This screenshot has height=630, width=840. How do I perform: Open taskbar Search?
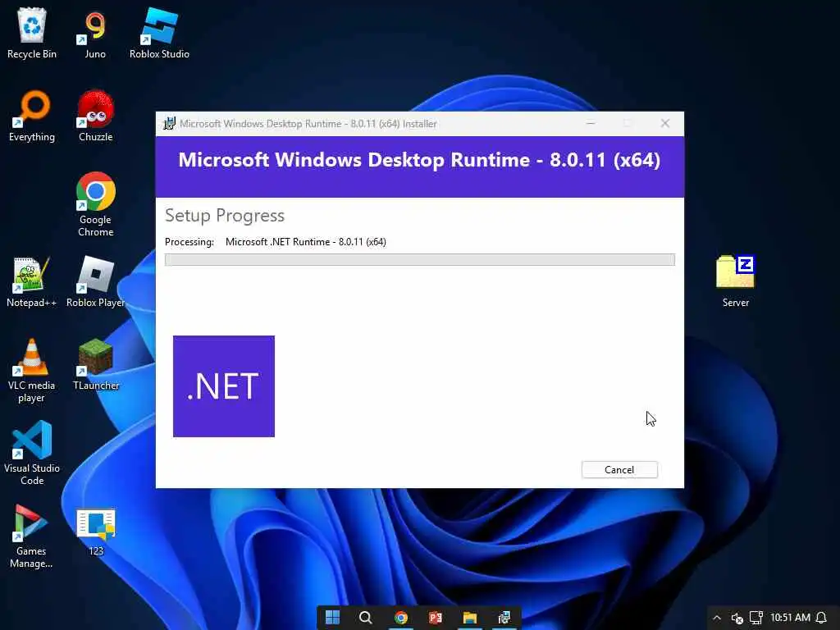[366, 618]
